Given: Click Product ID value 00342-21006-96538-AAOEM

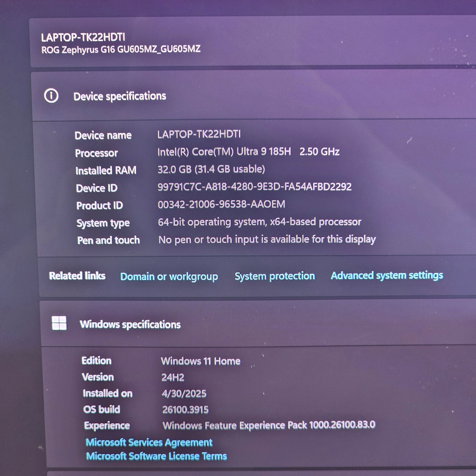Looking at the screenshot, I should 221,204.
